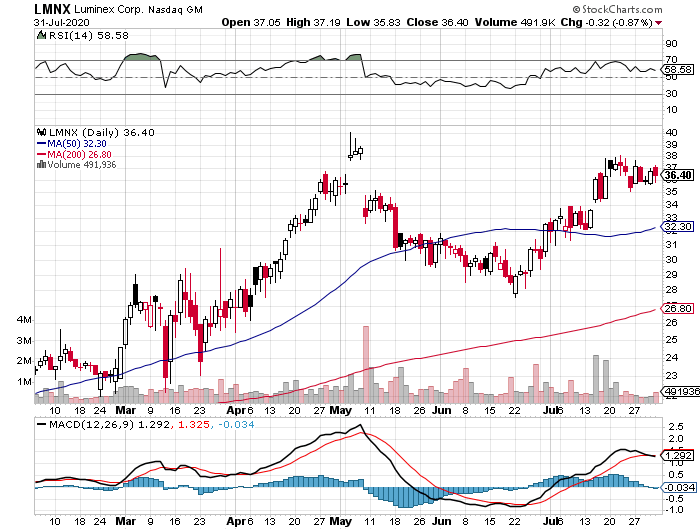700x530 pixels.
Task: Click the -0.034 histogram tag on MACD axis
Action: tap(678, 488)
